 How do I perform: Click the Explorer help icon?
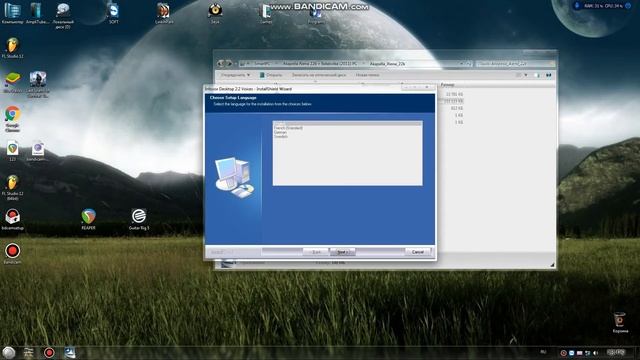[549, 75]
